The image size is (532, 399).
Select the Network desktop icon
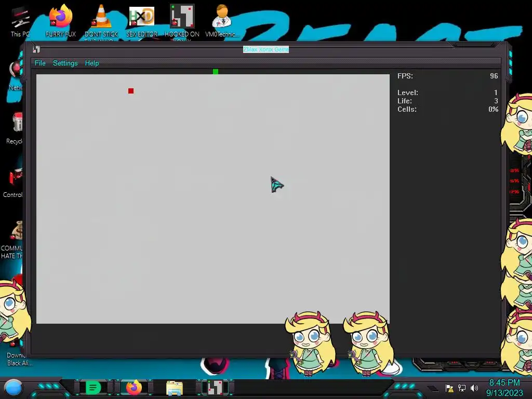(x=16, y=76)
